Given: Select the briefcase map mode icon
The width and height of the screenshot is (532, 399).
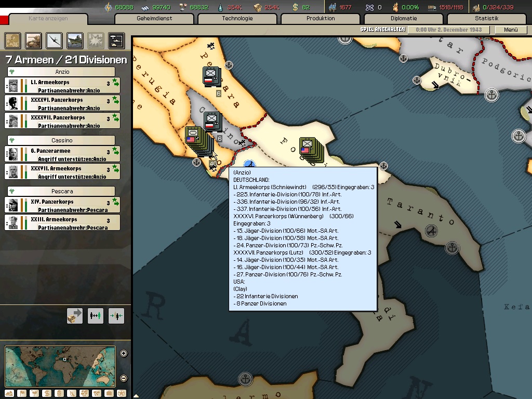Looking at the screenshot, I should click(109, 394).
